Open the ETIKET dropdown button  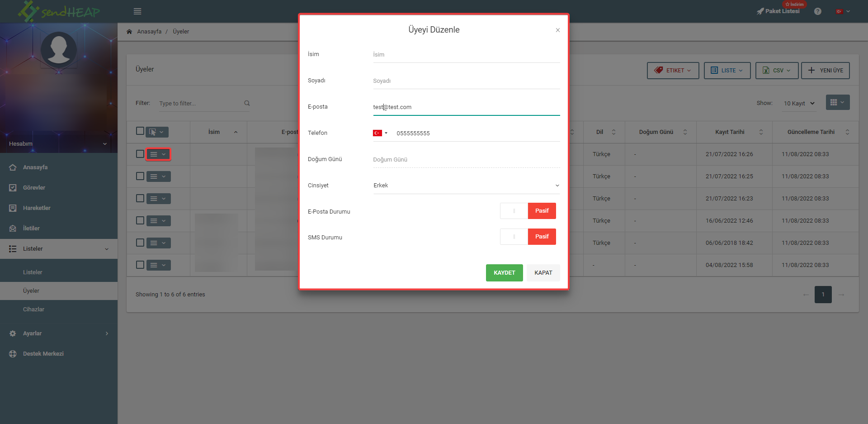[x=673, y=71]
